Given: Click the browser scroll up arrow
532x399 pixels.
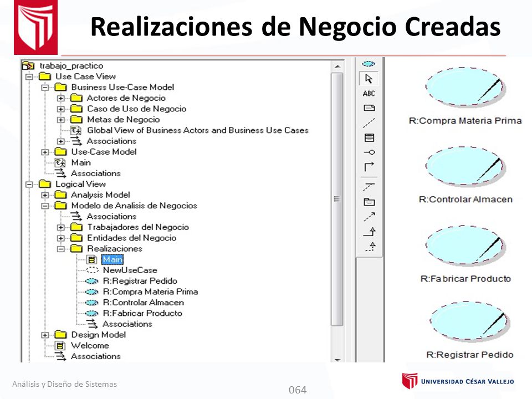Looking at the screenshot, I should 337,66.
